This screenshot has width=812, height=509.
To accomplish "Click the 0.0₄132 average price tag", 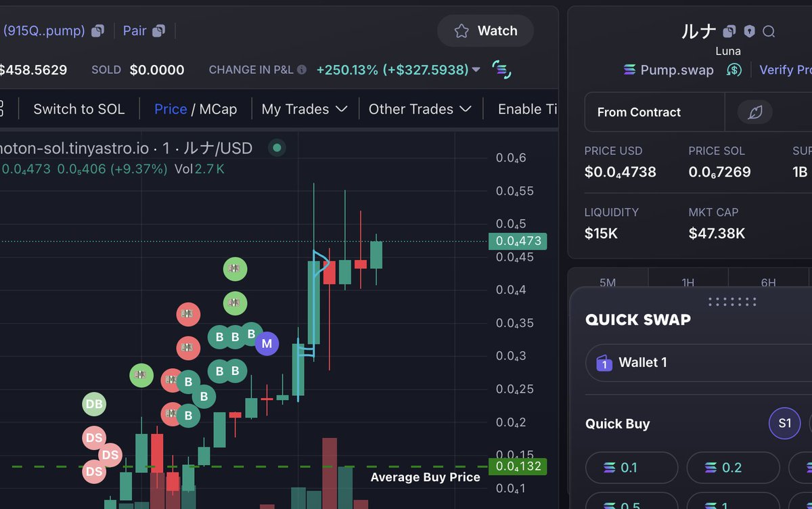I will click(x=517, y=466).
